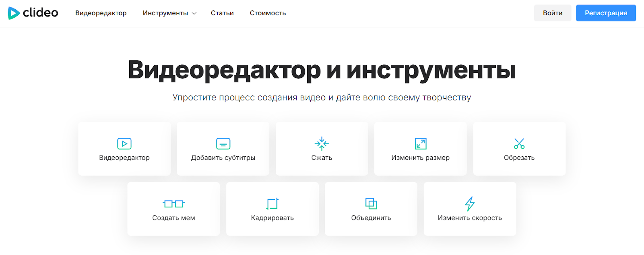644x255 pixels.
Task: Click the Войти button
Action: 553,13
